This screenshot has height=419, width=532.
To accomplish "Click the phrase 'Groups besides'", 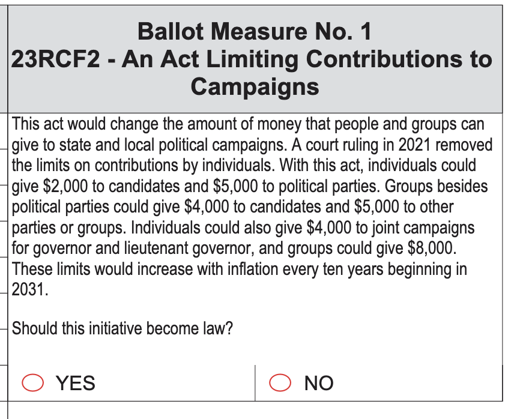I will click(x=437, y=186).
